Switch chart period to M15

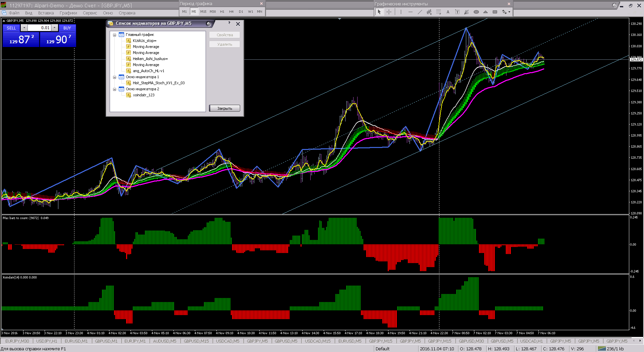(x=203, y=11)
